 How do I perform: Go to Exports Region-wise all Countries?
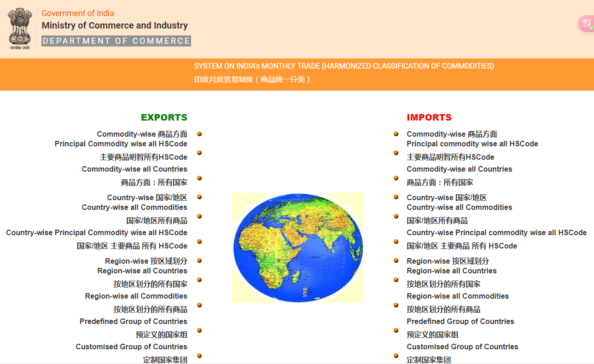click(x=142, y=271)
